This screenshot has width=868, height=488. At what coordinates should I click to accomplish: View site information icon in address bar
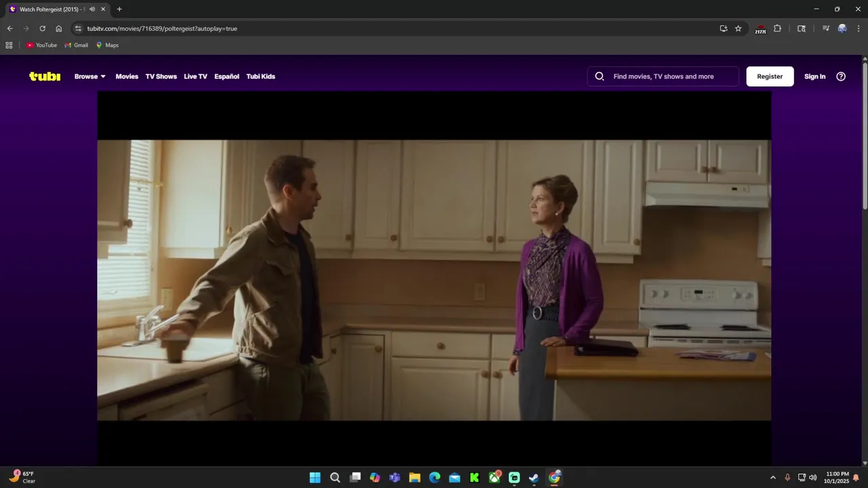(x=78, y=28)
